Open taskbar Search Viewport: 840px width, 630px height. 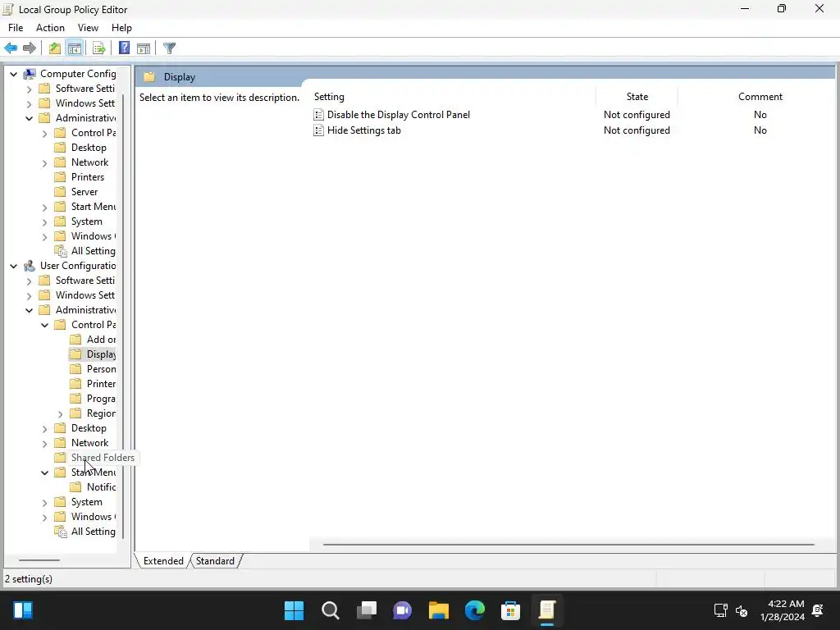330,610
